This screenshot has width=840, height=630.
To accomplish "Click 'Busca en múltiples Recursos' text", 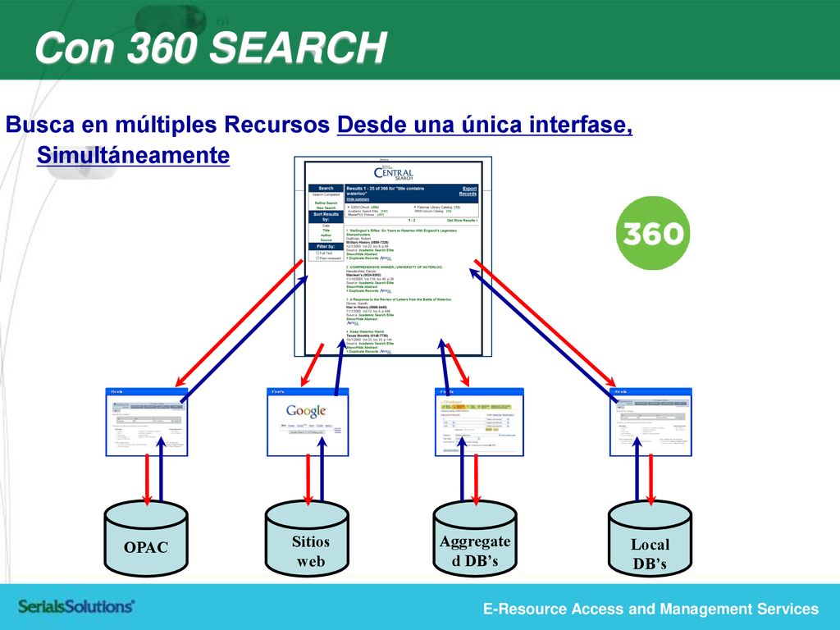I will [167, 125].
